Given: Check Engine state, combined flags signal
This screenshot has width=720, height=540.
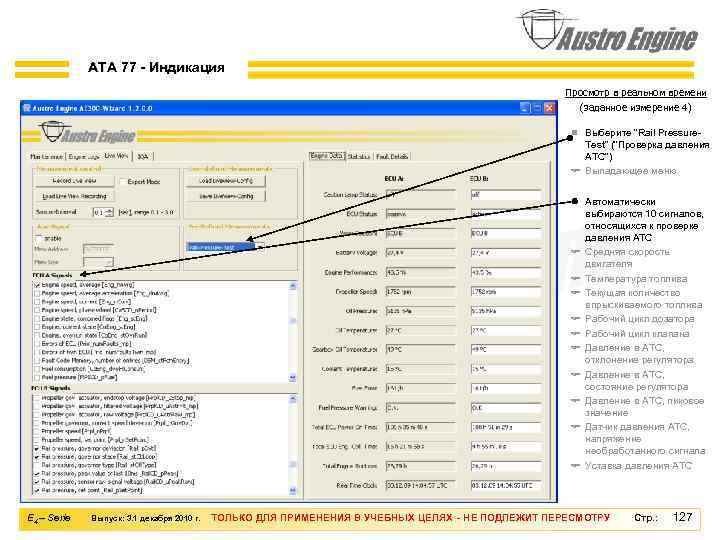Looking at the screenshot, I should [x=37, y=319].
